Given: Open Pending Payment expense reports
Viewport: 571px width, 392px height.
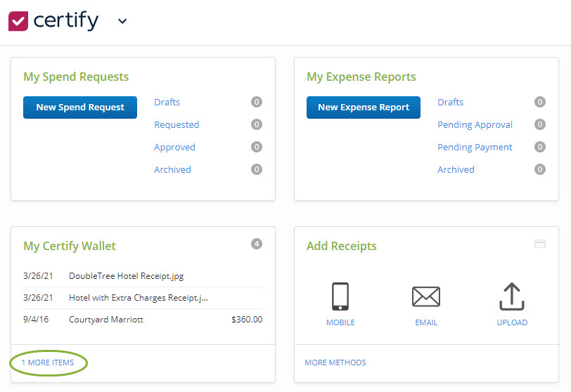Looking at the screenshot, I should click(x=475, y=147).
